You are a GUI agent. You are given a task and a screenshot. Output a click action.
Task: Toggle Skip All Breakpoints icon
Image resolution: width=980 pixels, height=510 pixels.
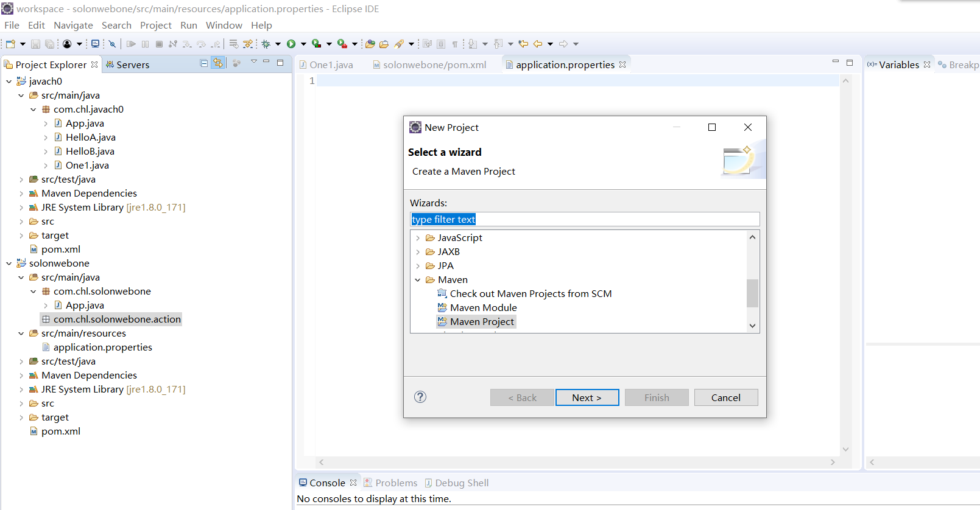pos(113,44)
